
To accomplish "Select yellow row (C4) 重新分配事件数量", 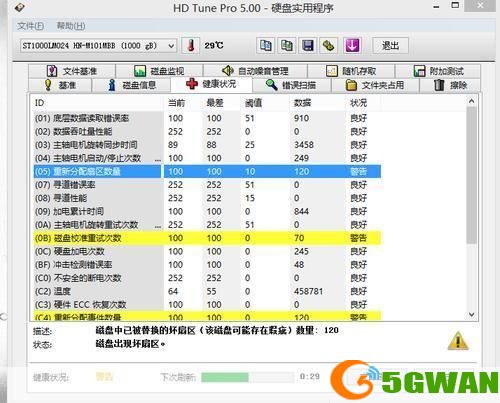I will coord(207,316).
